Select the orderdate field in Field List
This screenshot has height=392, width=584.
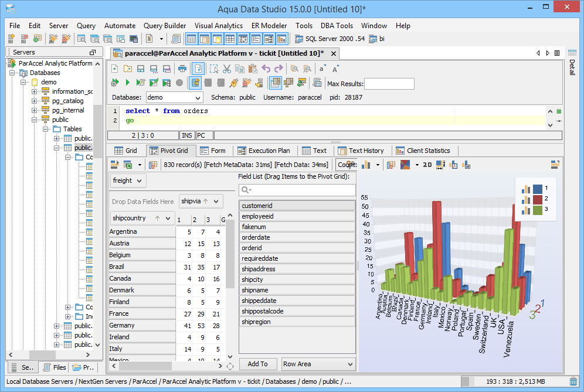point(297,237)
